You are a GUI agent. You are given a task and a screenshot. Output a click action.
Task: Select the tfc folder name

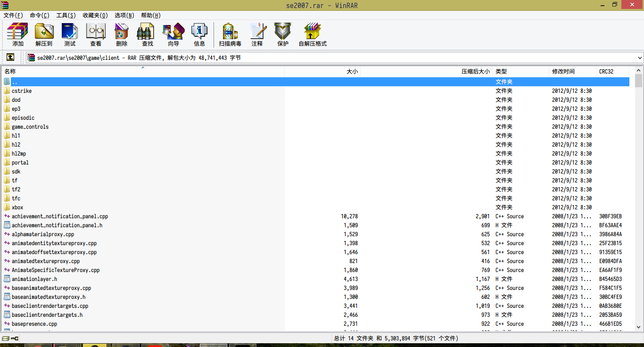(16, 198)
